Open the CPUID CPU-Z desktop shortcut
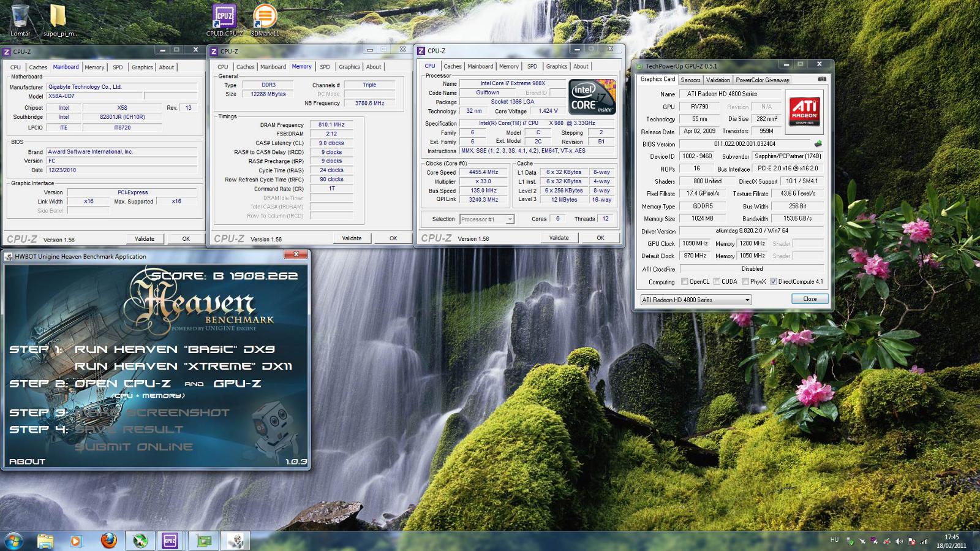 tap(224, 20)
